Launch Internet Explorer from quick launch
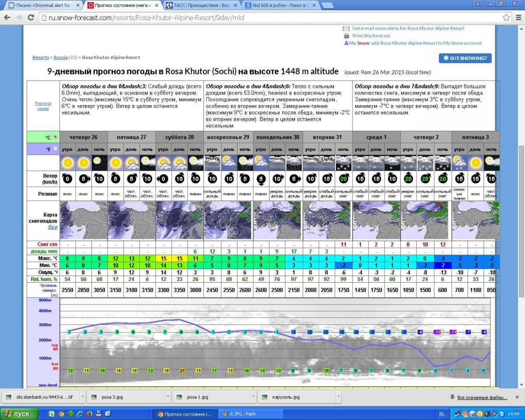This screenshot has height=420, width=525. pyautogui.click(x=80, y=413)
